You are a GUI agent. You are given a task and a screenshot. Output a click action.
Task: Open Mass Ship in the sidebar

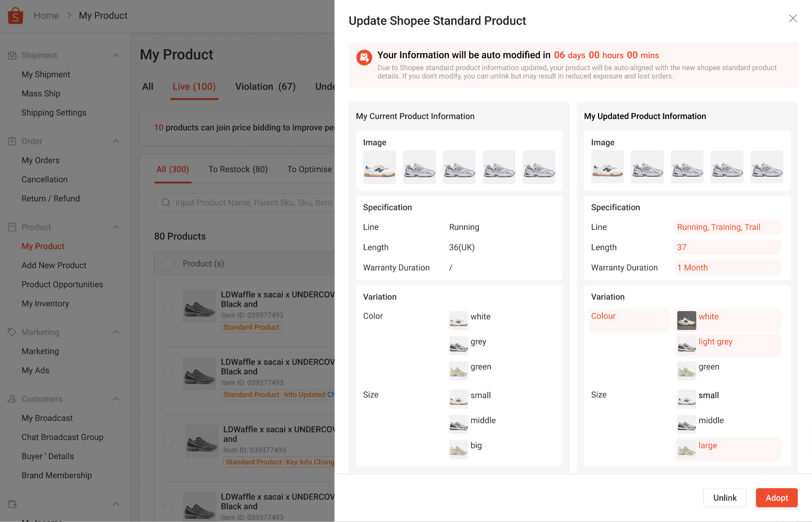(41, 93)
